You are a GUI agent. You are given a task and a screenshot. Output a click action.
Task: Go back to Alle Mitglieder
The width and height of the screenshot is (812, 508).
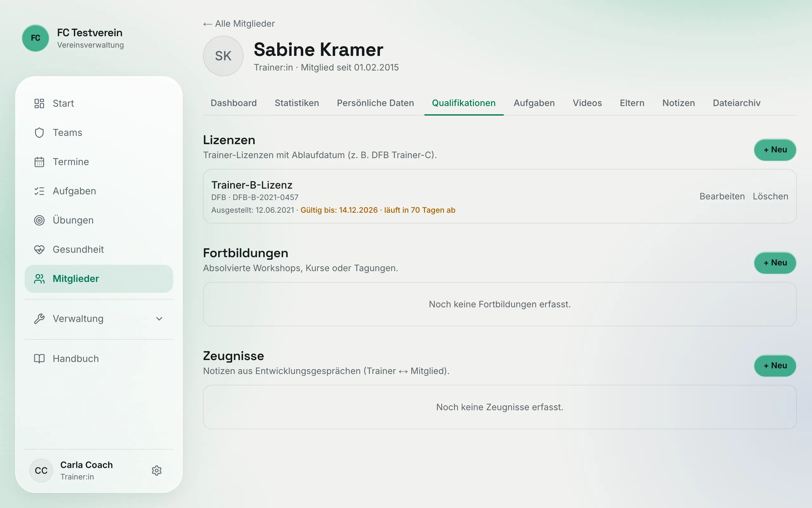pyautogui.click(x=239, y=24)
